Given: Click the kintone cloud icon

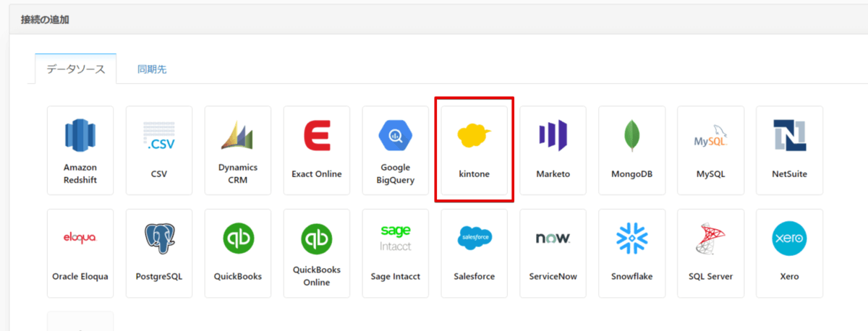Looking at the screenshot, I should point(475,136).
